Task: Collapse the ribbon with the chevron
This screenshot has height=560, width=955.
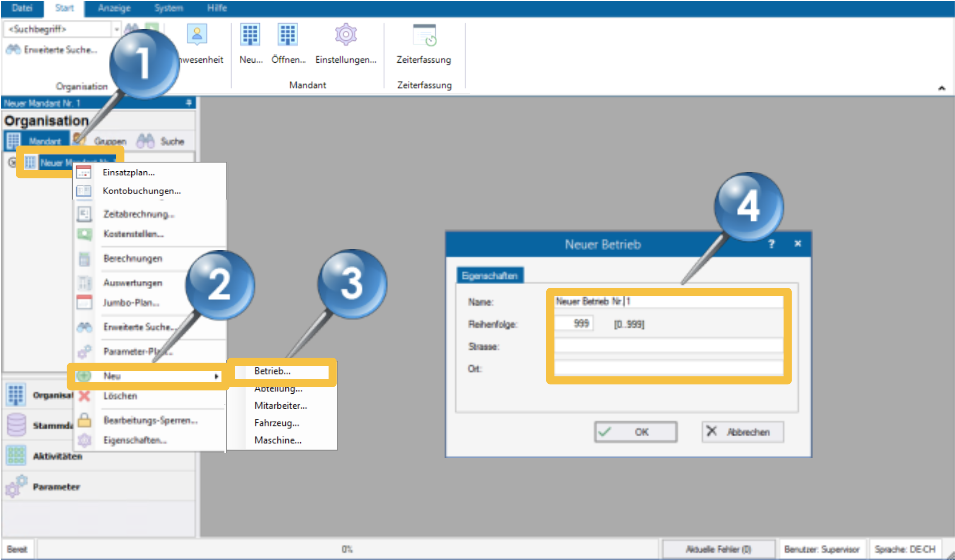Action: pyautogui.click(x=941, y=88)
